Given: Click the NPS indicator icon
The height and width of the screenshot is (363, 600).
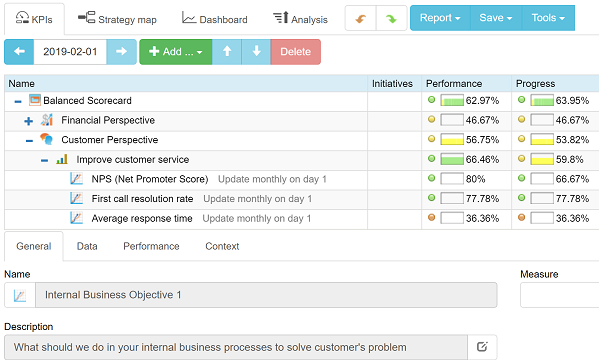Looking at the screenshot, I should (x=77, y=179).
